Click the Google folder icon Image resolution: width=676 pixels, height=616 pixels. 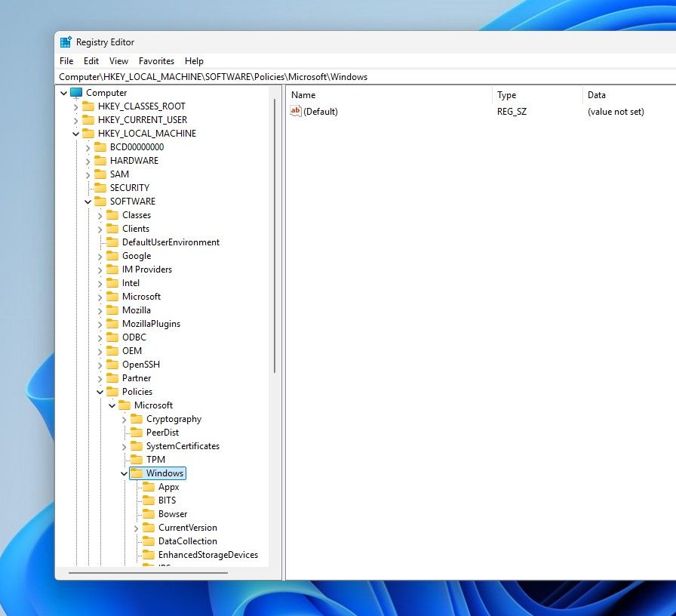tap(114, 256)
